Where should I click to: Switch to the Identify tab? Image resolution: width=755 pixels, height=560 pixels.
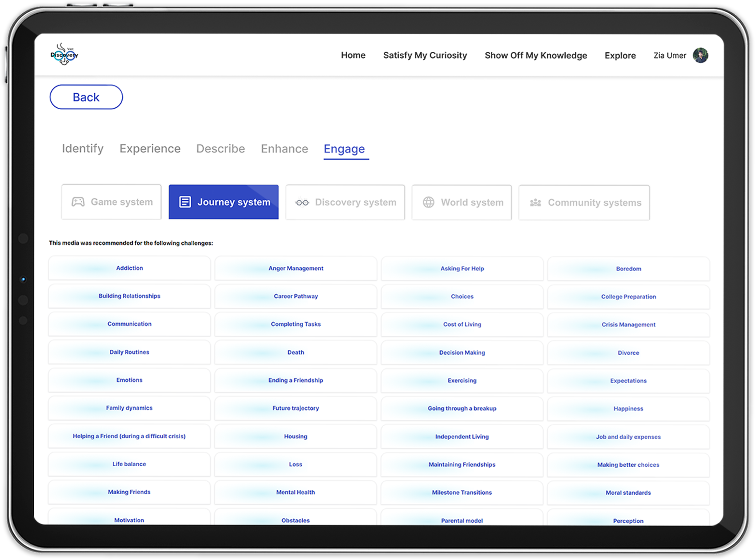point(82,149)
